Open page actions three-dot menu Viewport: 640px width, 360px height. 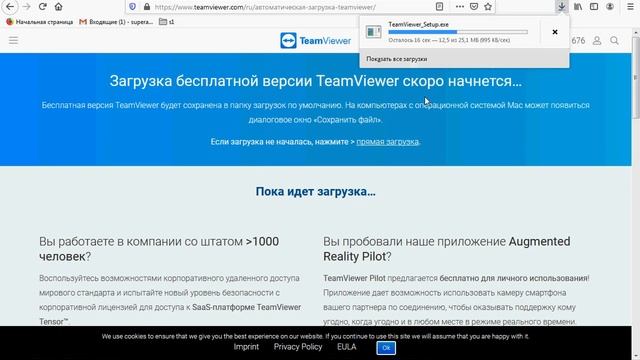click(460, 7)
